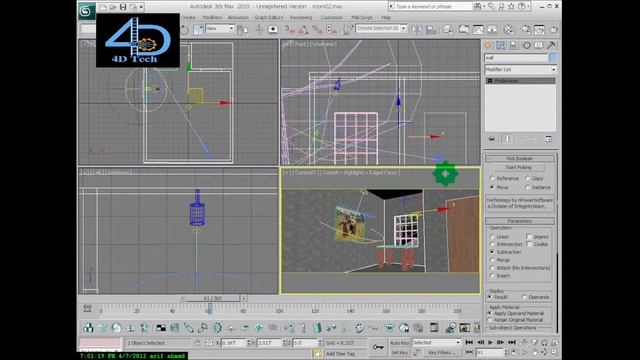This screenshot has height=360, width=640.
Task: Click the Set Key button
Action: click(400, 353)
